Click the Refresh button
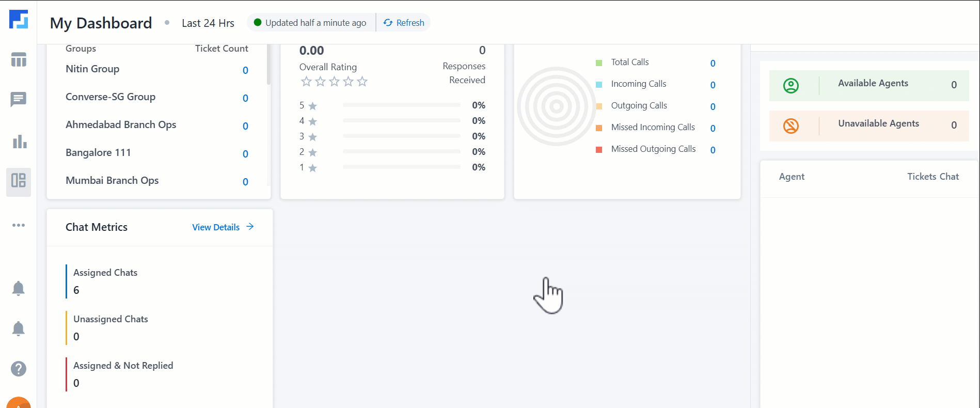 pos(403,23)
